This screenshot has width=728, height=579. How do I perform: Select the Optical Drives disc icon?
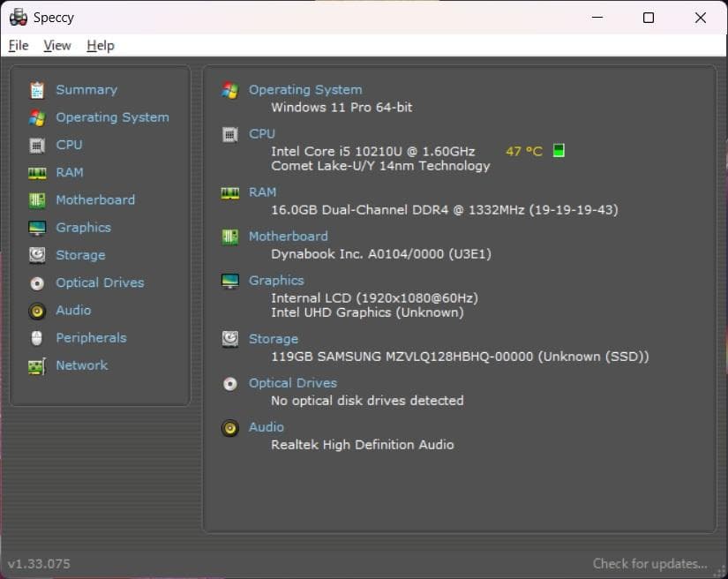[36, 282]
